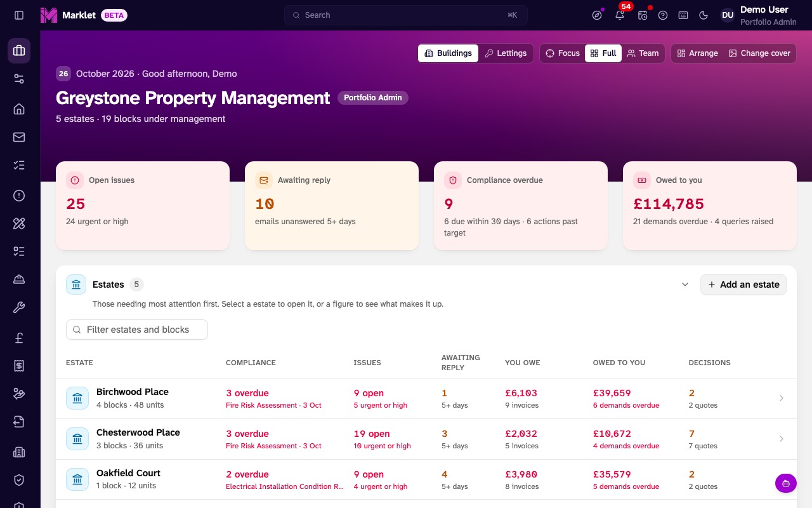Click Add an estate button
This screenshot has height=508, width=812.
click(743, 284)
